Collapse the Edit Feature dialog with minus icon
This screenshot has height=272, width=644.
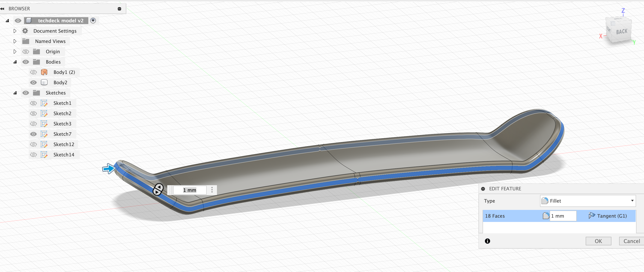[483, 189]
